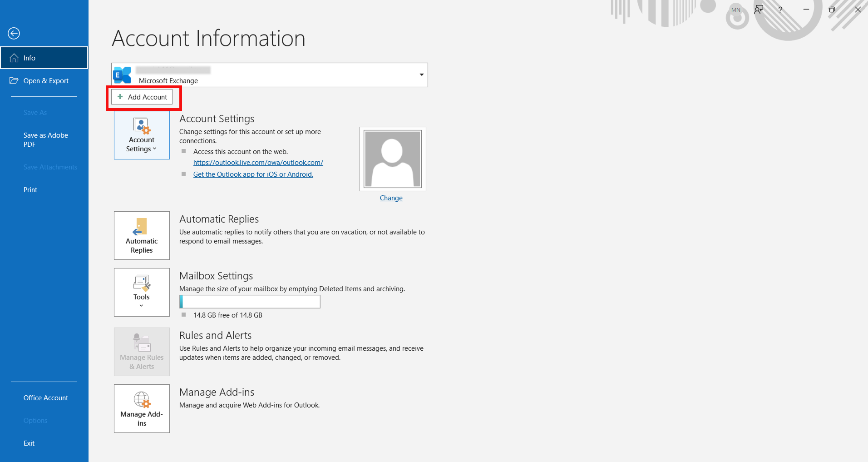The image size is (868, 462).
Task: Click the Change link under profile photo
Action: [391, 198]
